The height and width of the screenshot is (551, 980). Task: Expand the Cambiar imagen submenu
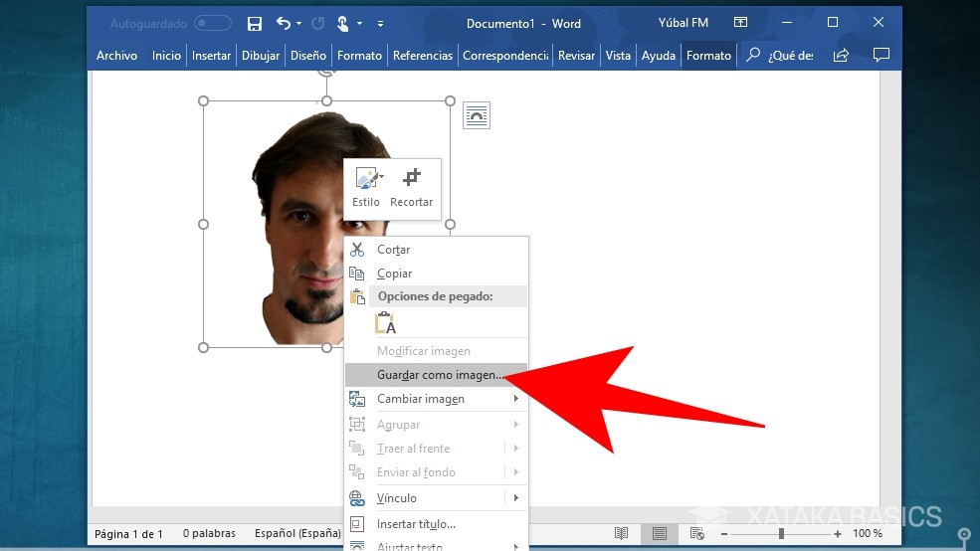point(515,399)
